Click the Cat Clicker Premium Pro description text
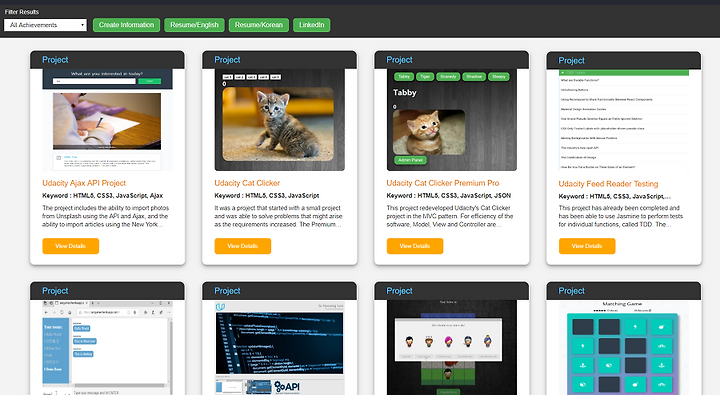Image resolution: width=720 pixels, height=395 pixels. 450,216
